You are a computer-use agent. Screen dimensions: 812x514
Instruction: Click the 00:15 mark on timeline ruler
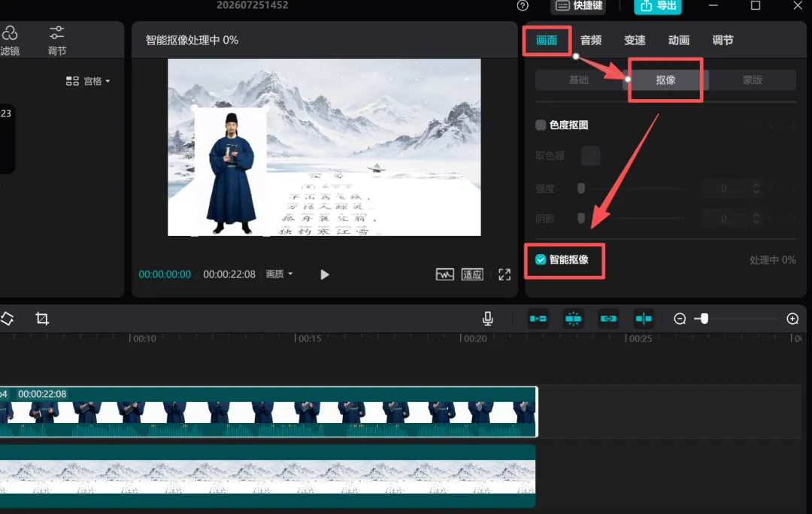(310, 338)
